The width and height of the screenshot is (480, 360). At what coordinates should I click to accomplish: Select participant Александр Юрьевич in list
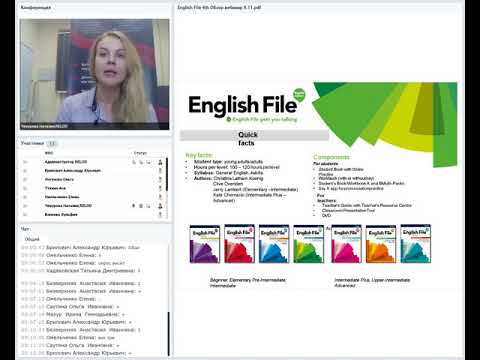click(x=73, y=171)
